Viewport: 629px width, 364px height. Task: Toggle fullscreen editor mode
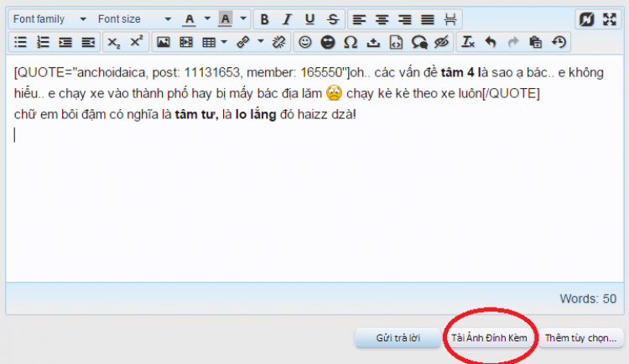[x=610, y=19]
